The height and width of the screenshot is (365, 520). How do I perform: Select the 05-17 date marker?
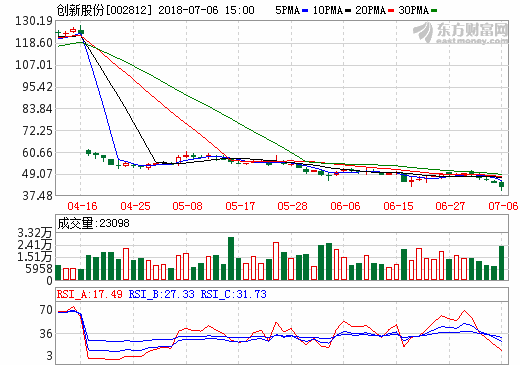pos(240,206)
